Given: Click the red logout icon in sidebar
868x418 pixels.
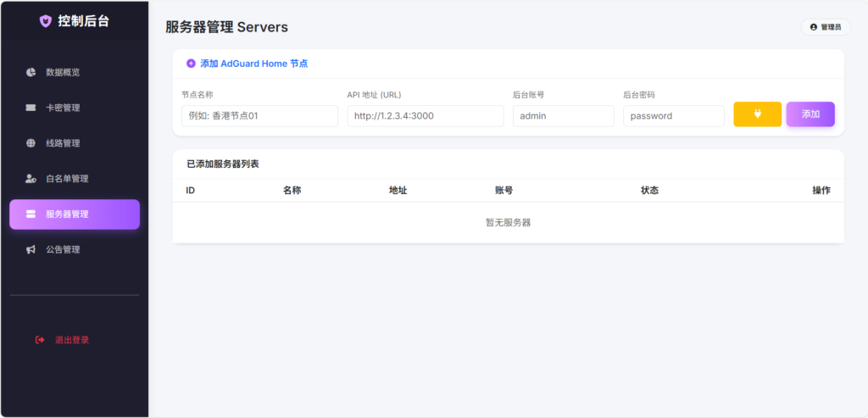Looking at the screenshot, I should 40,340.
